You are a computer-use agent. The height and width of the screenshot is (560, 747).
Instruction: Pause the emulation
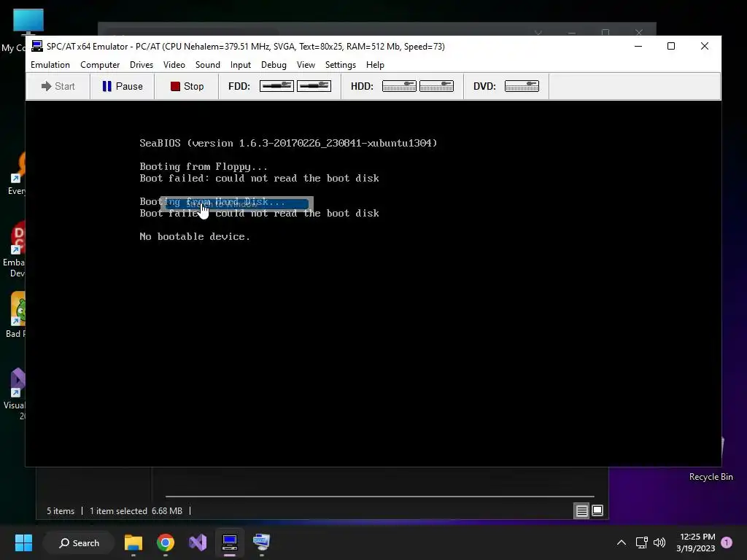coord(123,86)
